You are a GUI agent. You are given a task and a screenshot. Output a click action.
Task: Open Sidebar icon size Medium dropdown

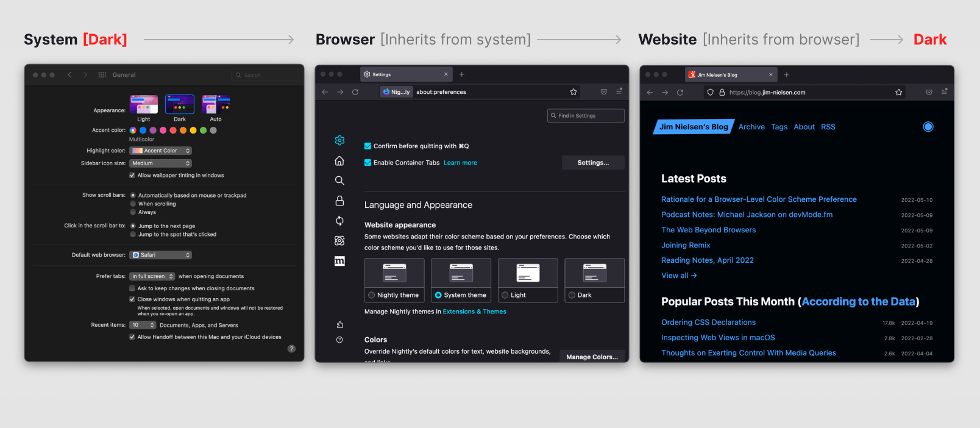(161, 163)
